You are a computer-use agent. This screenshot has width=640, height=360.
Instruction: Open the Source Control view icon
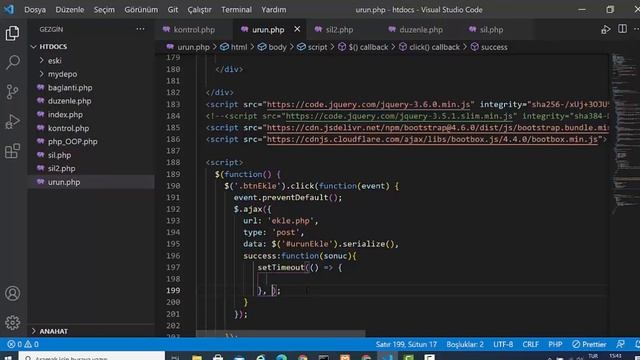(12, 92)
